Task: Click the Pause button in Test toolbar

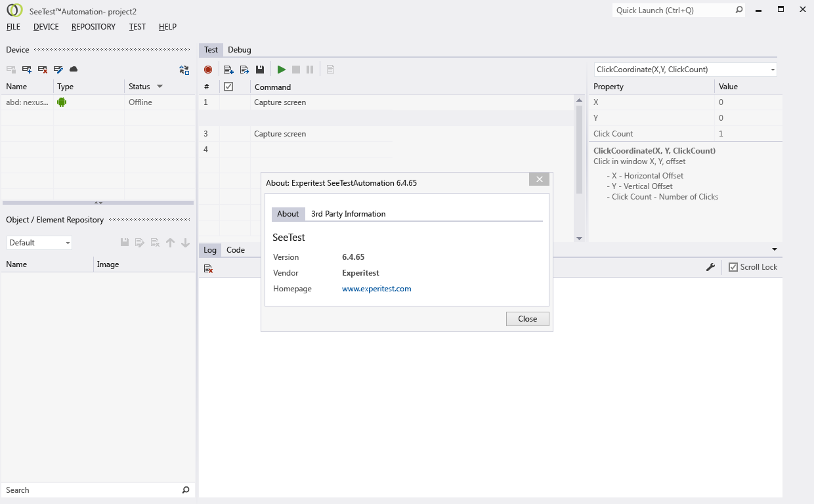Action: 310,70
